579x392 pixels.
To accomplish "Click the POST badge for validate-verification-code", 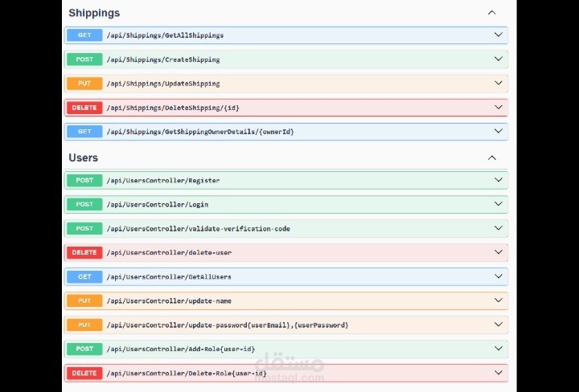I will click(x=84, y=229).
